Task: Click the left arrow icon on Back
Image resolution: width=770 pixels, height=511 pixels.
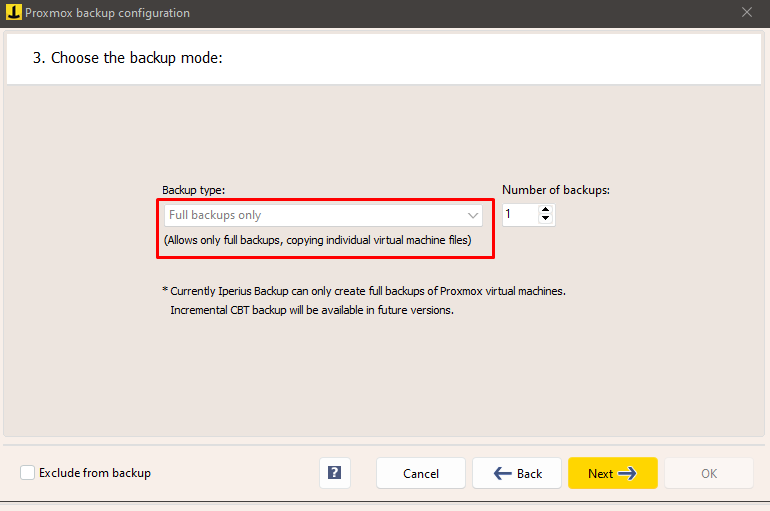Action: click(503, 473)
